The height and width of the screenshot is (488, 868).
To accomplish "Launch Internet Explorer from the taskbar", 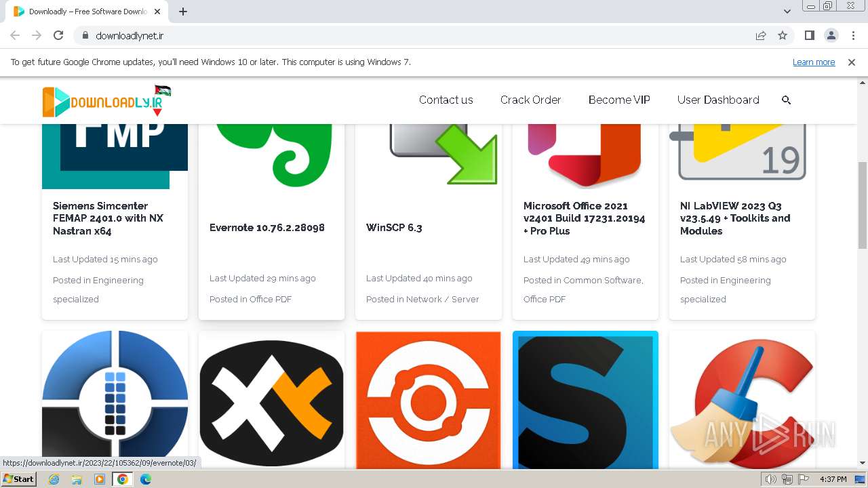I will point(54,479).
